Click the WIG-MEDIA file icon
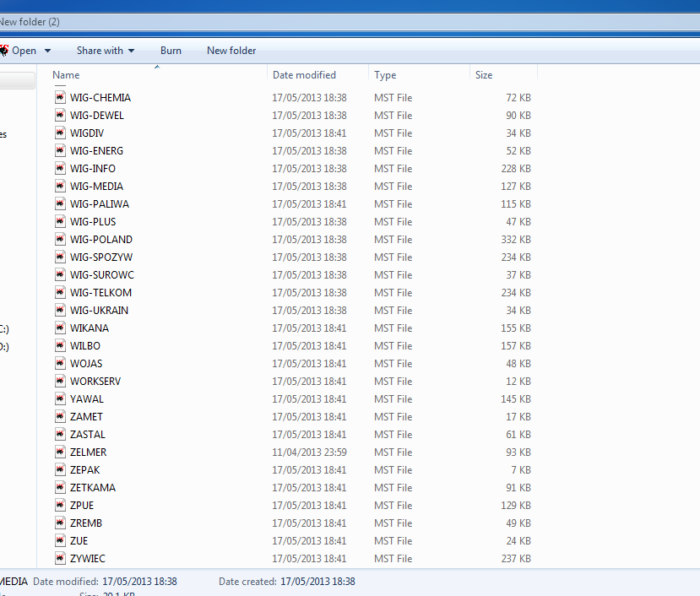 [60, 187]
